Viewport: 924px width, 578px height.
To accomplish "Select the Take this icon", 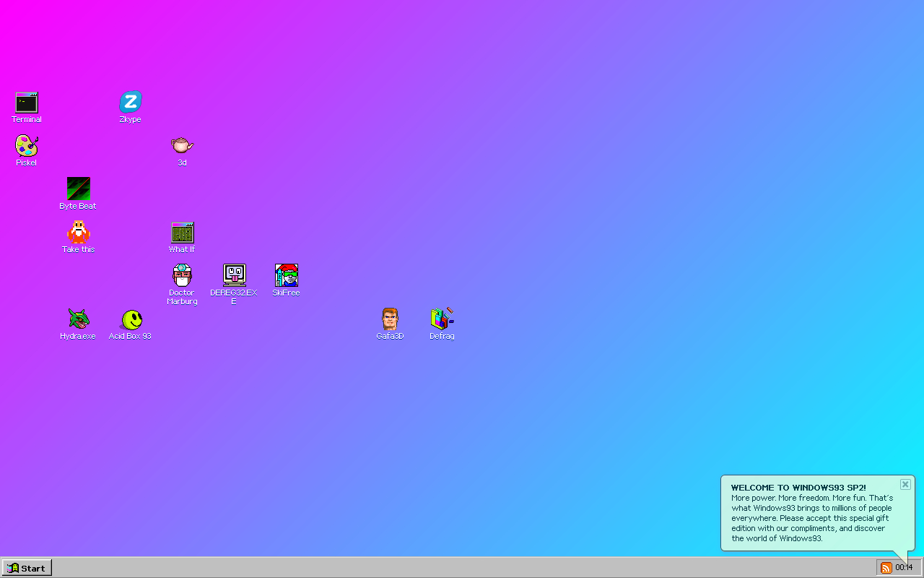I will coord(78,233).
